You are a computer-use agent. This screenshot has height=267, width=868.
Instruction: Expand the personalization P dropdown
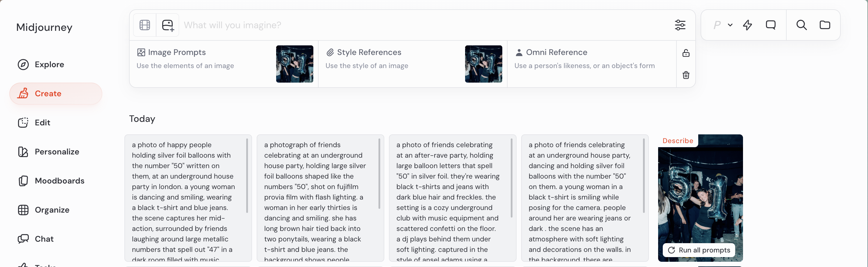[x=723, y=25]
